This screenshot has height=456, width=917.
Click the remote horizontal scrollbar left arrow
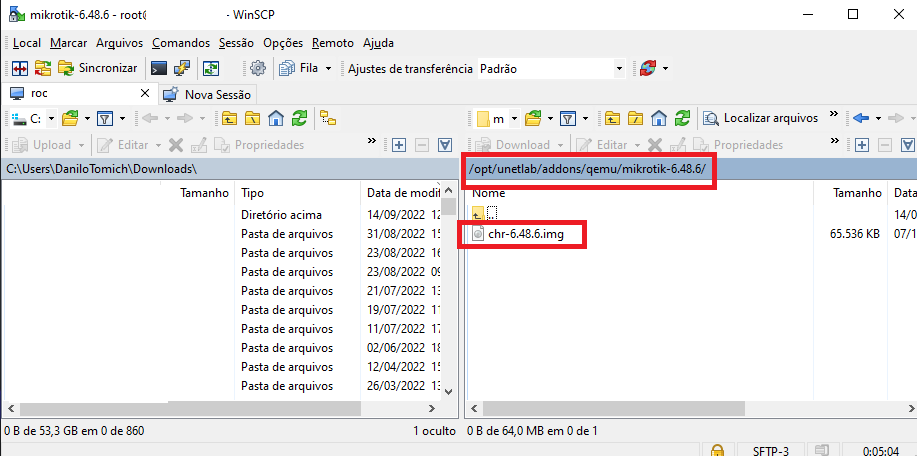(474, 408)
